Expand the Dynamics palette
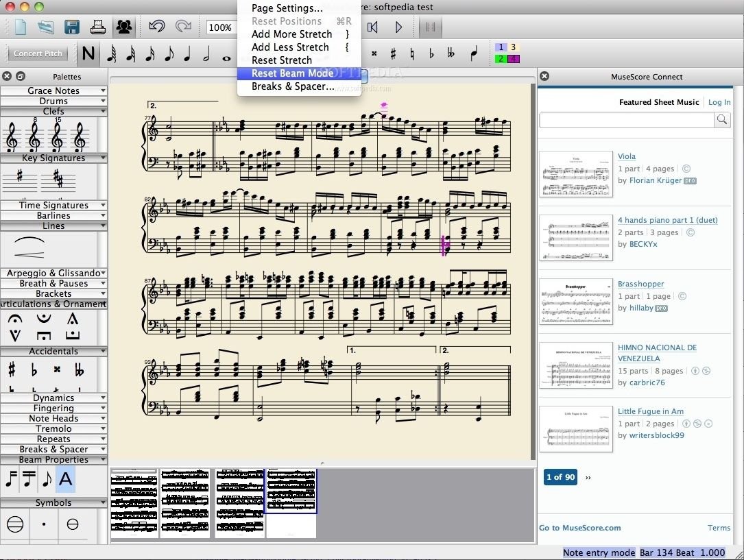The image size is (744, 560). [x=53, y=398]
